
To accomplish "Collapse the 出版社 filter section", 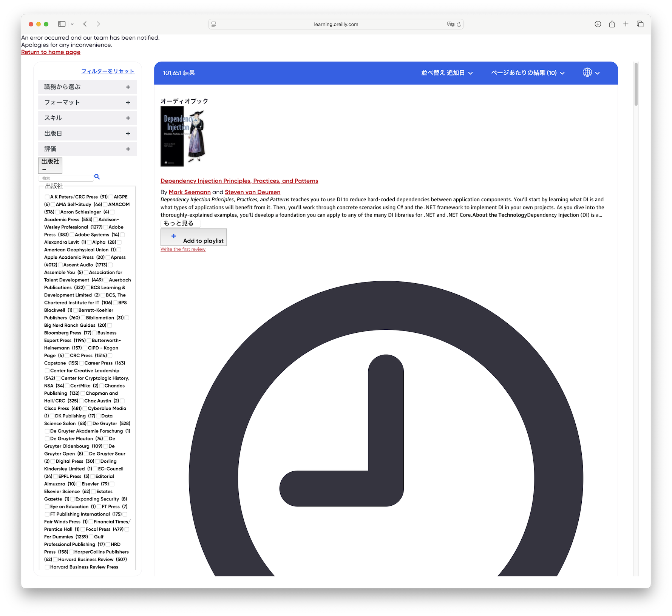I will coord(50,165).
